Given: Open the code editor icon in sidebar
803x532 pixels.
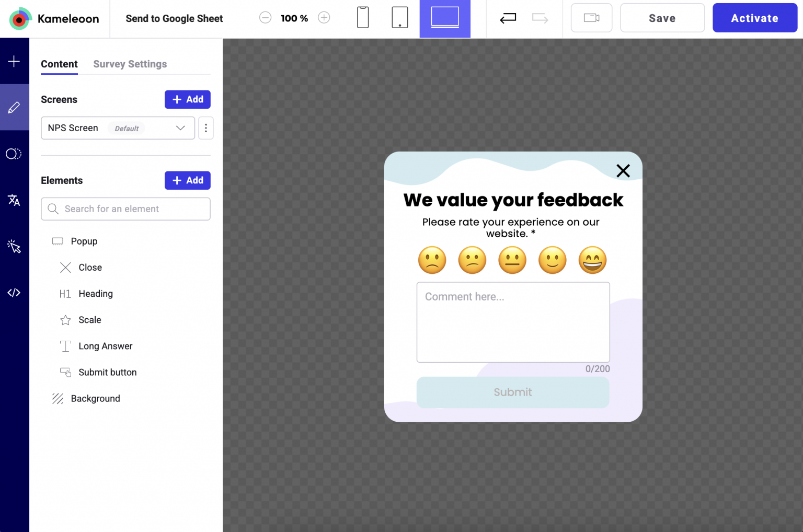Looking at the screenshot, I should point(14,293).
